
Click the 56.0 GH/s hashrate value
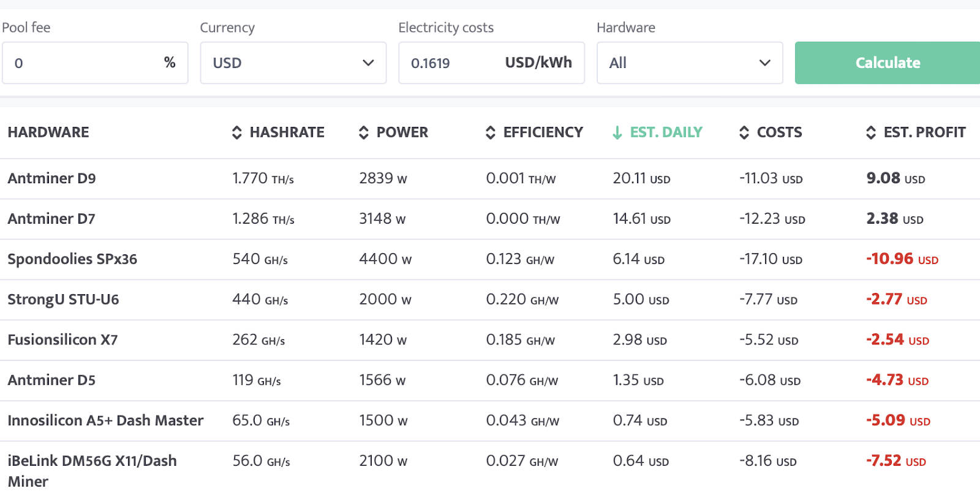(x=261, y=461)
